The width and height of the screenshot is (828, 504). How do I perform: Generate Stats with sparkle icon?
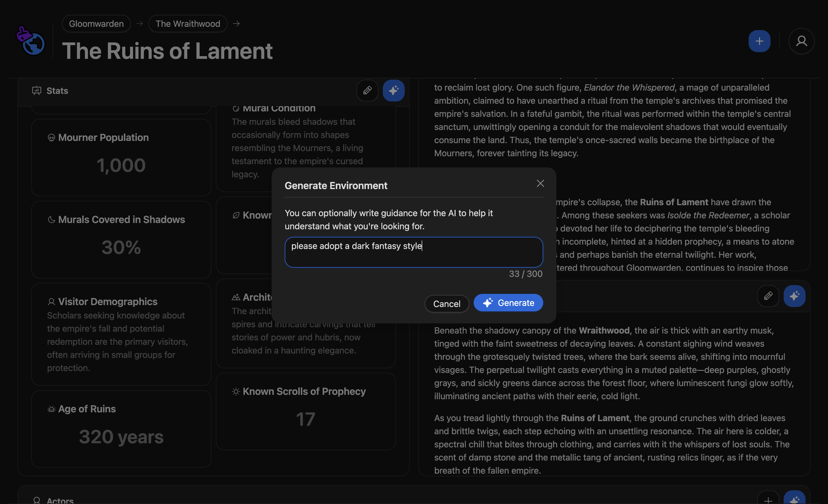pos(393,90)
